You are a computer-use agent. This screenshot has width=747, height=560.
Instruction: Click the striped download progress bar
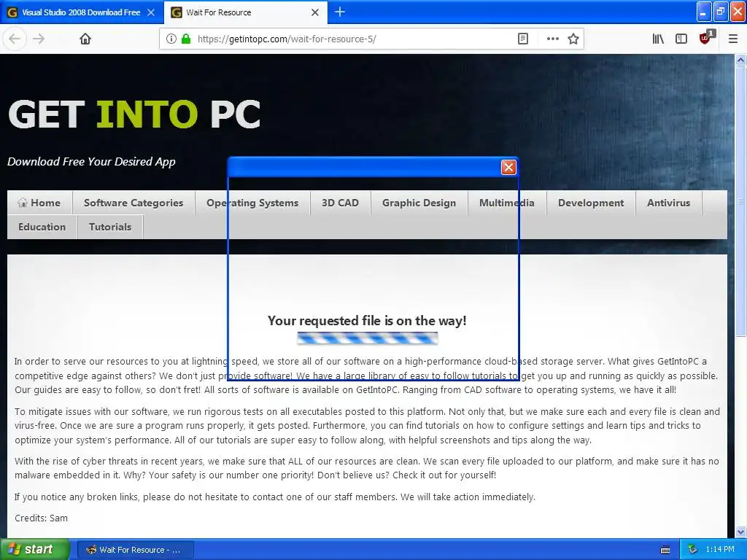point(368,338)
